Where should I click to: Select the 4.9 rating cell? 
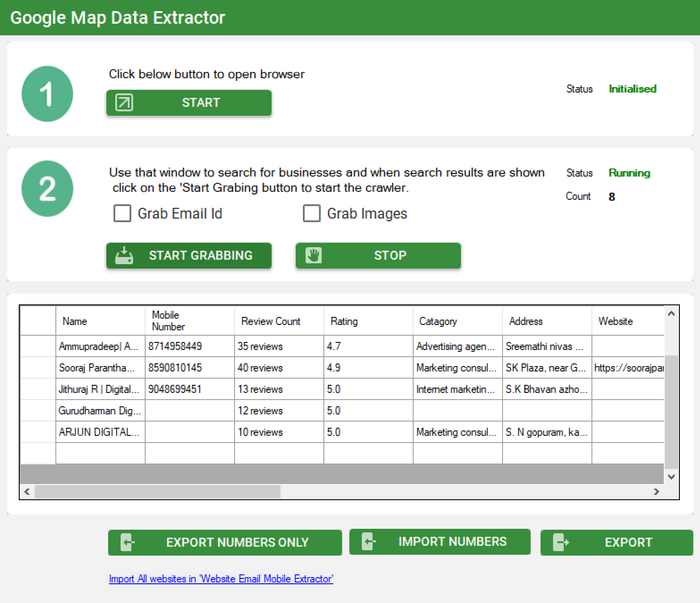[369, 367]
